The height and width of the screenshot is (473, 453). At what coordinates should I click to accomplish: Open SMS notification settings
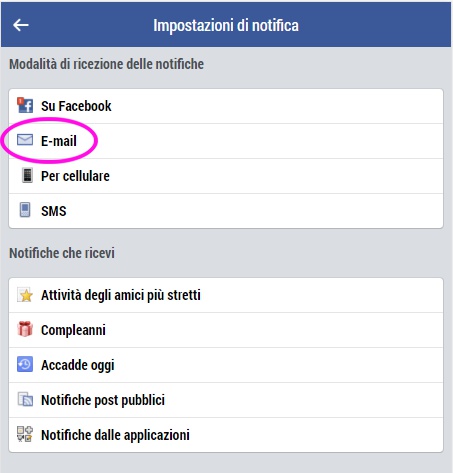(226, 211)
